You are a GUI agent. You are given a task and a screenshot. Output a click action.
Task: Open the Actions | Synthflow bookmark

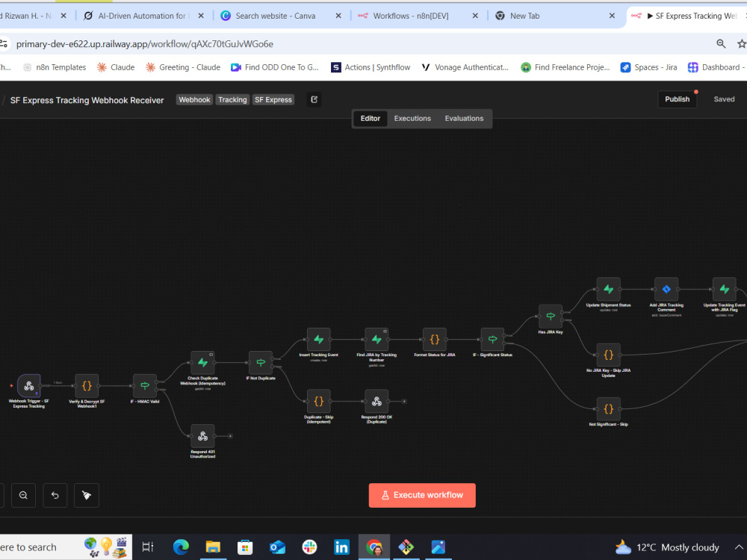tap(371, 67)
